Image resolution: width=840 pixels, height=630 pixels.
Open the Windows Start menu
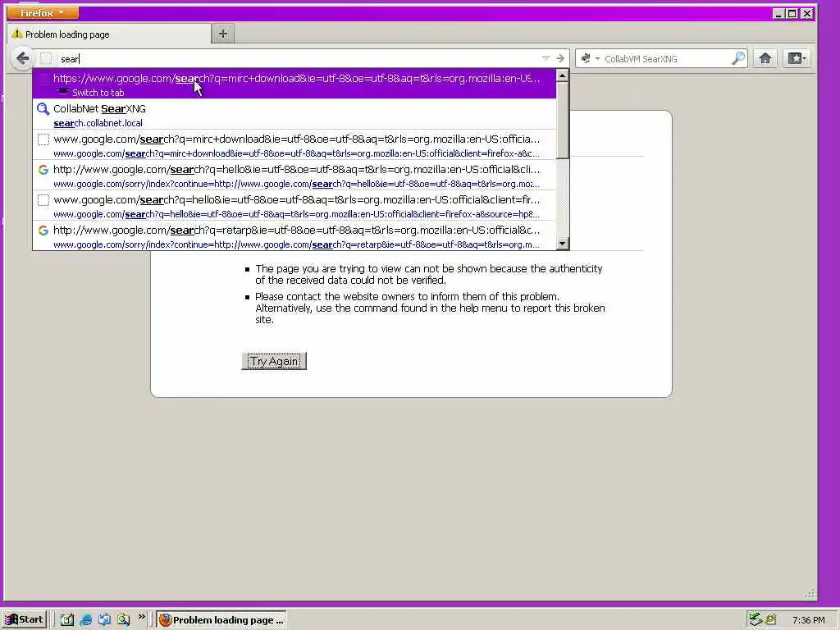click(x=24, y=620)
